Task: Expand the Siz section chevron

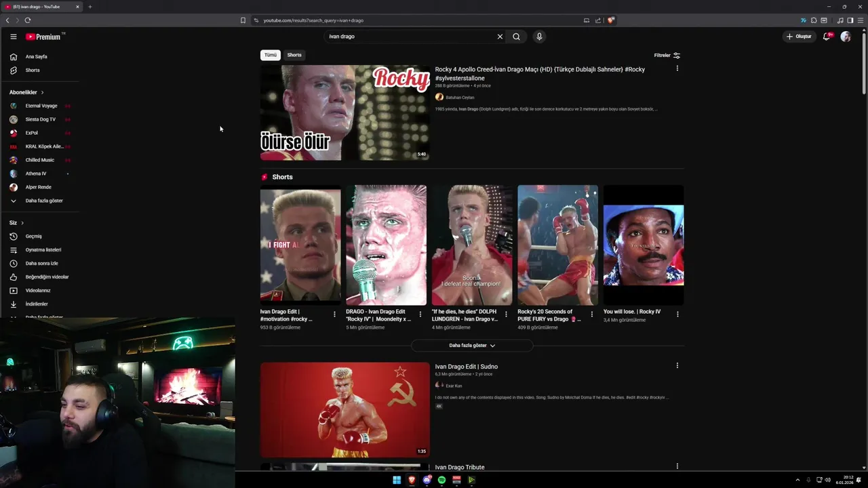Action: [x=22, y=223]
